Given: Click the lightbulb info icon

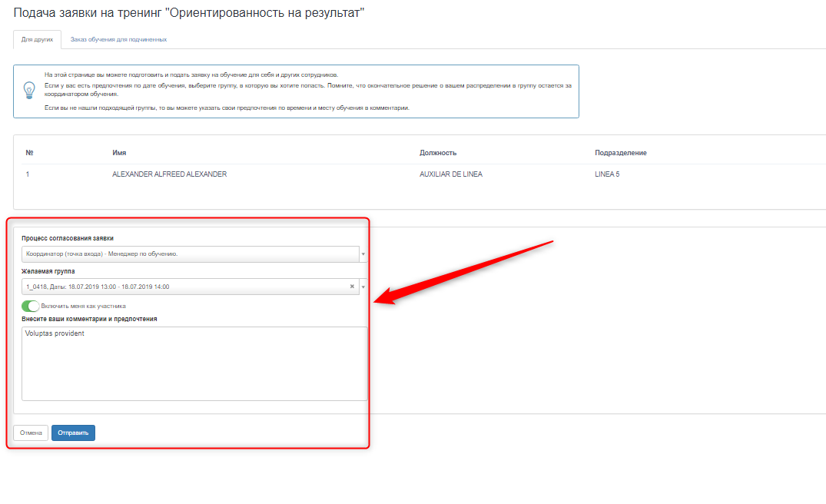Looking at the screenshot, I should point(28,91).
